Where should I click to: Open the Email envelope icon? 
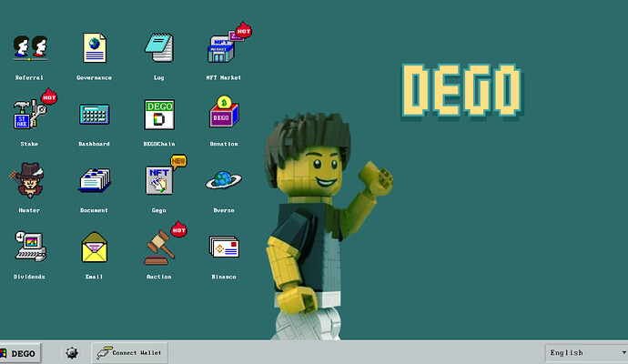[94, 248]
